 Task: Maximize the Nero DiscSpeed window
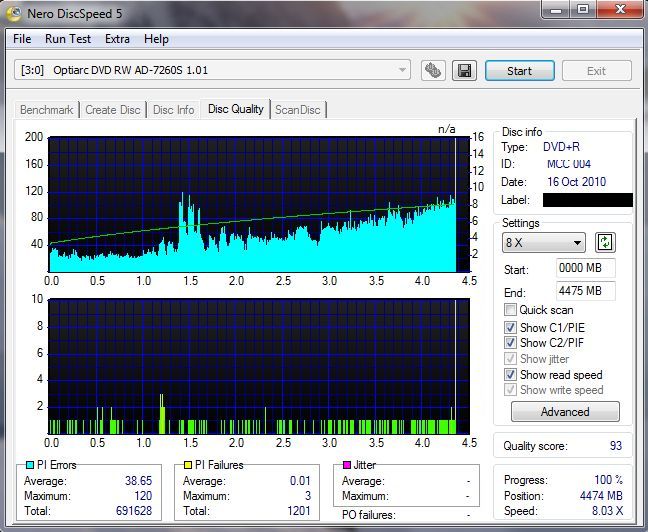(x=583, y=10)
